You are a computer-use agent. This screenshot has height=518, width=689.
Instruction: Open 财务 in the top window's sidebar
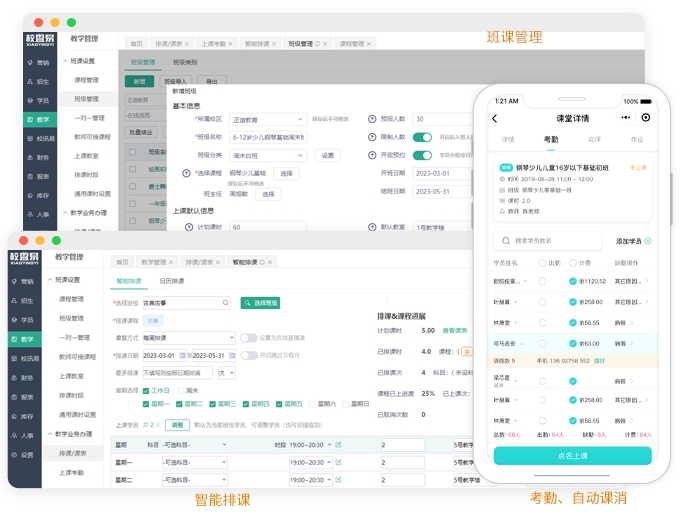(x=40, y=157)
